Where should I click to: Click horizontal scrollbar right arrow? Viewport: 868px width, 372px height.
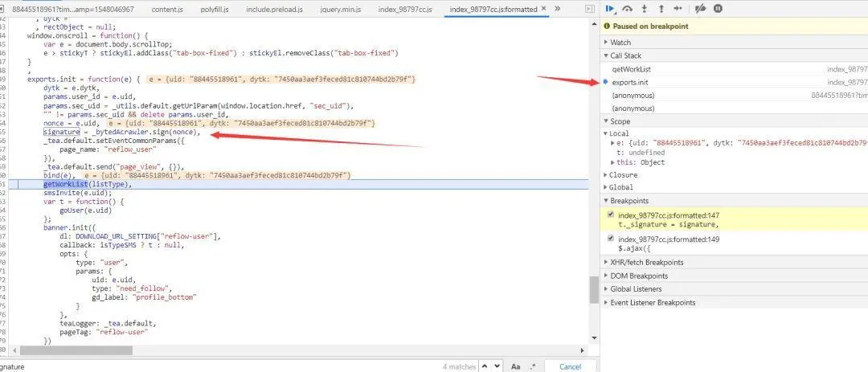click(x=582, y=350)
